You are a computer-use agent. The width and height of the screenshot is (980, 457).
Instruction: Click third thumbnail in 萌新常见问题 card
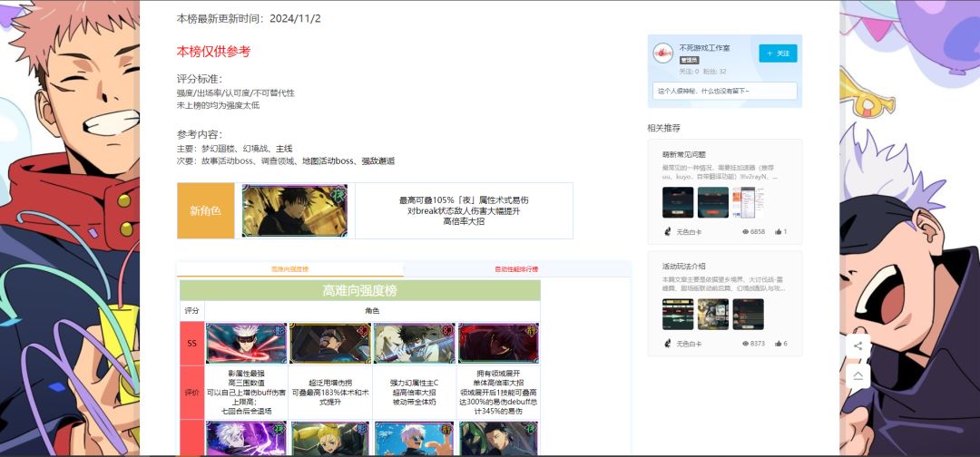click(x=748, y=202)
